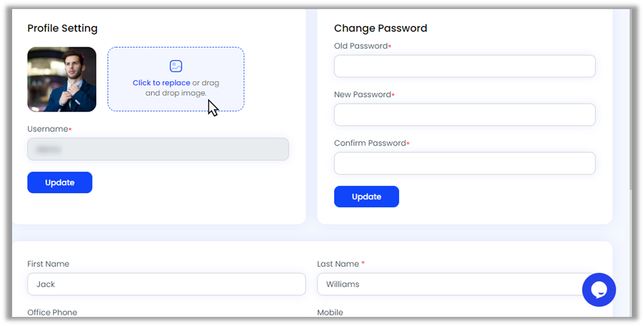Viewport: 644px width, 326px height.
Task: Click the greyed-out Username field
Action: [x=158, y=149]
